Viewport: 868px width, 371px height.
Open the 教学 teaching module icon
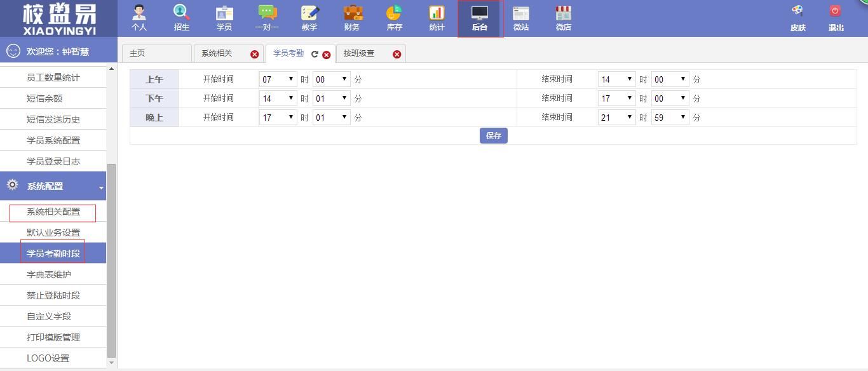(309, 14)
